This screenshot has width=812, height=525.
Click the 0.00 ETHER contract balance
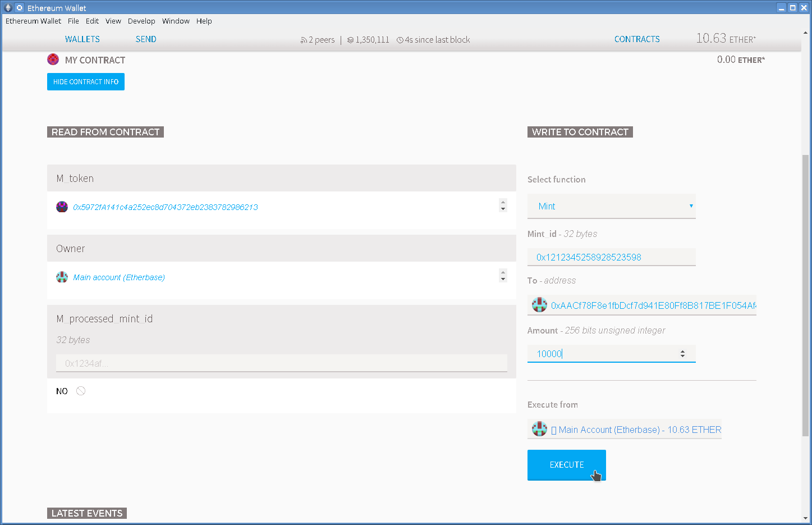(741, 60)
